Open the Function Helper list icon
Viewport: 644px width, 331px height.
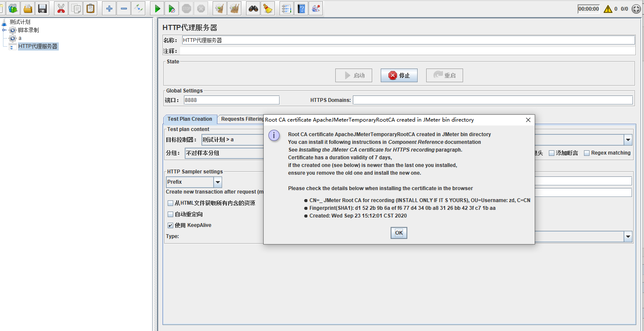287,8
